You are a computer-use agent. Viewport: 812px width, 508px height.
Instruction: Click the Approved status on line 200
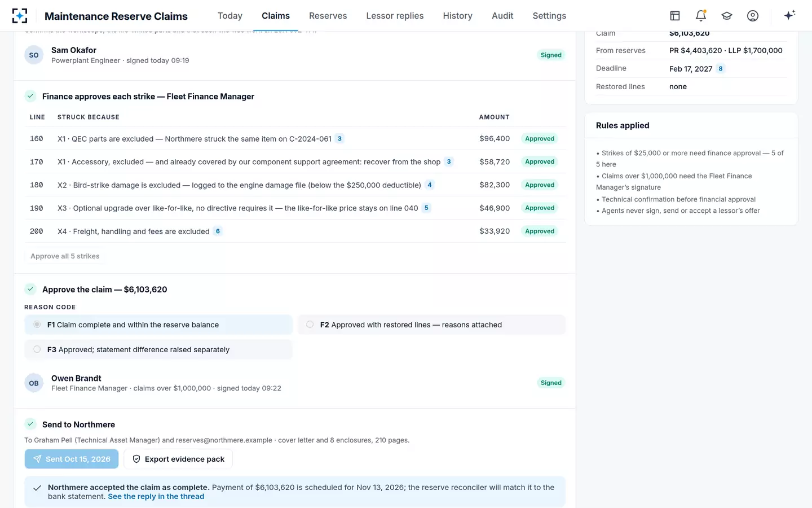(540, 231)
